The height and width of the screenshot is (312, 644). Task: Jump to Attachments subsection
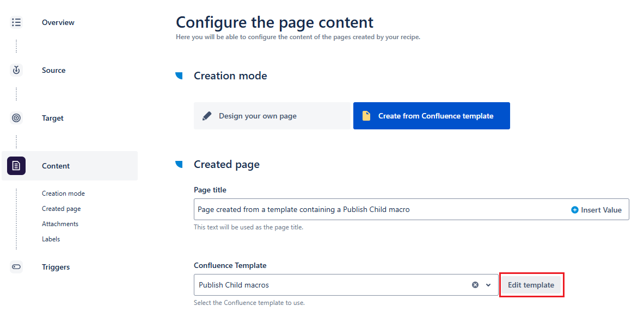click(60, 224)
